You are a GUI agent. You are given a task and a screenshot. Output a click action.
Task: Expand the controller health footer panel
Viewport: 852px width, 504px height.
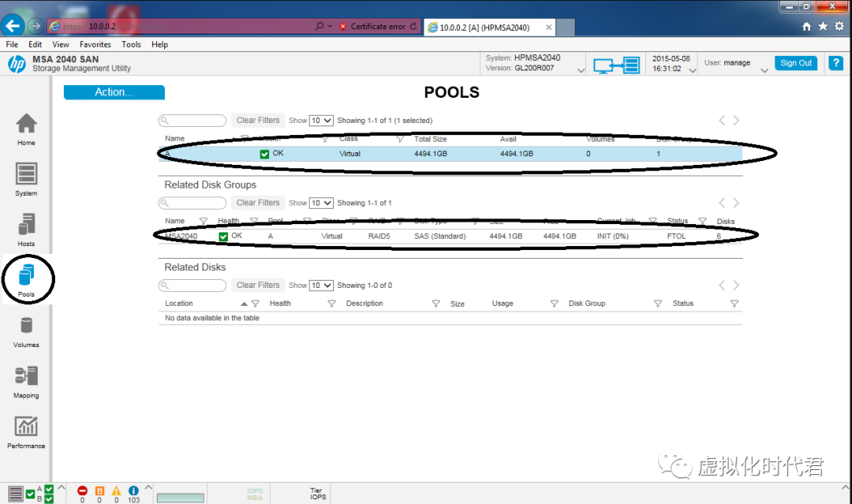(x=62, y=487)
